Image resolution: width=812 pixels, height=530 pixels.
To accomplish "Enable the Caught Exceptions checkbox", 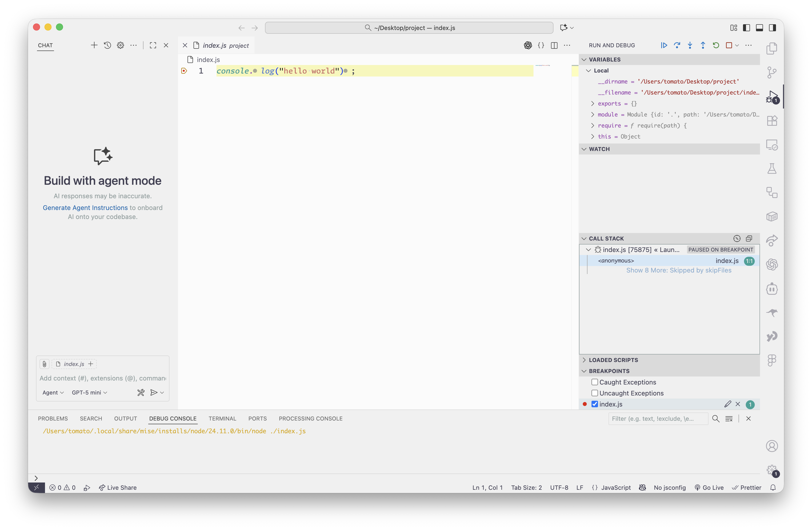I will [595, 382].
